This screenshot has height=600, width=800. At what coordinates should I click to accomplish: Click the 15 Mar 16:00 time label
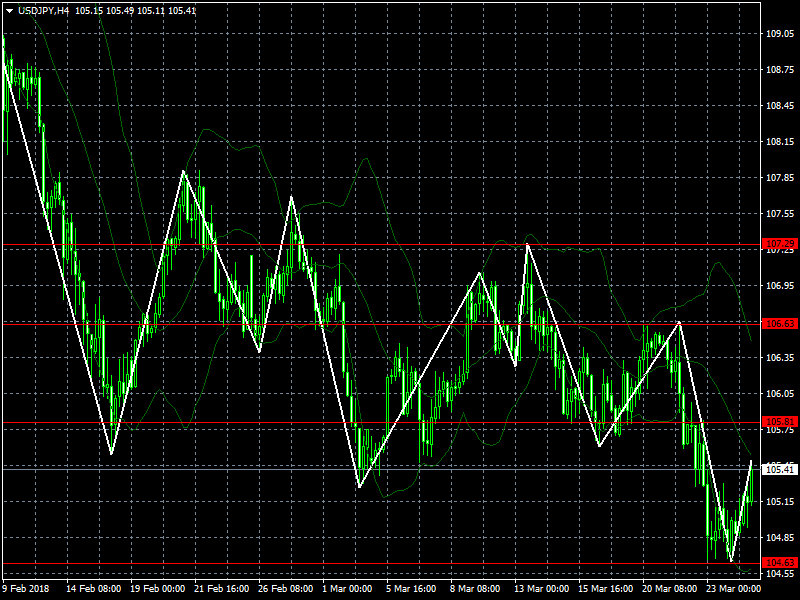coord(606,588)
